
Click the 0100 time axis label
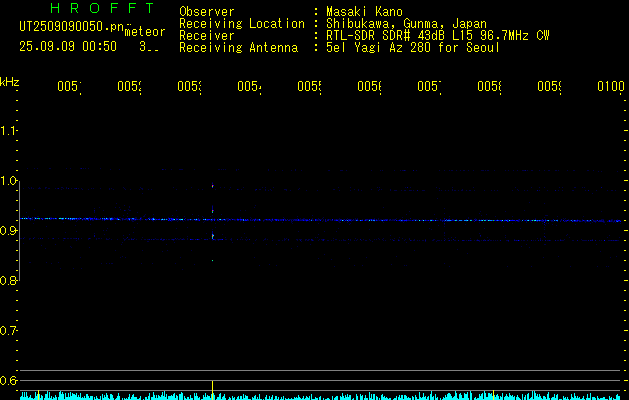point(611,86)
